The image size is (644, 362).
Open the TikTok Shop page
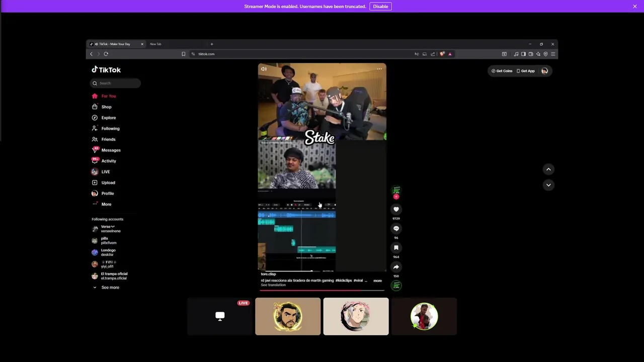(102, 107)
